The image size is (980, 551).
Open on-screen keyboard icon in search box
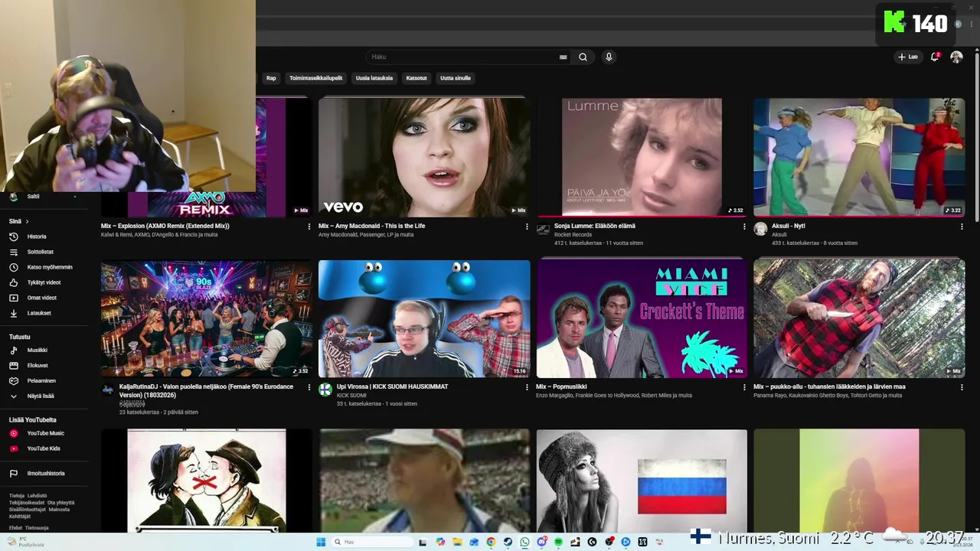click(x=563, y=57)
